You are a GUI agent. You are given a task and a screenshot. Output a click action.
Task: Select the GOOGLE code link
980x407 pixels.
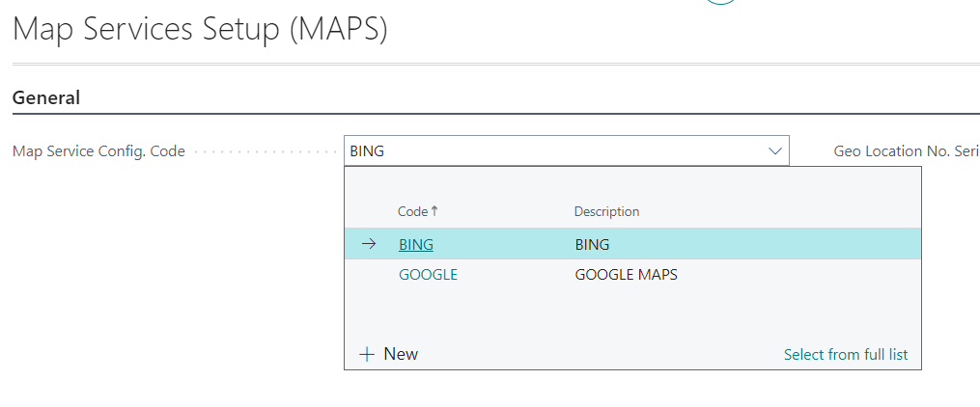(428, 275)
